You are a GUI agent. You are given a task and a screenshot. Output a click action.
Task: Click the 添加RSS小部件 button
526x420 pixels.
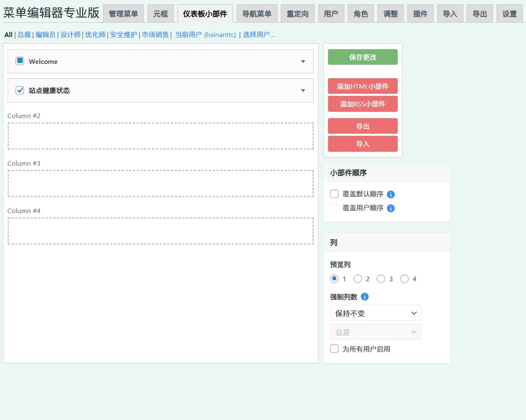[362, 104]
